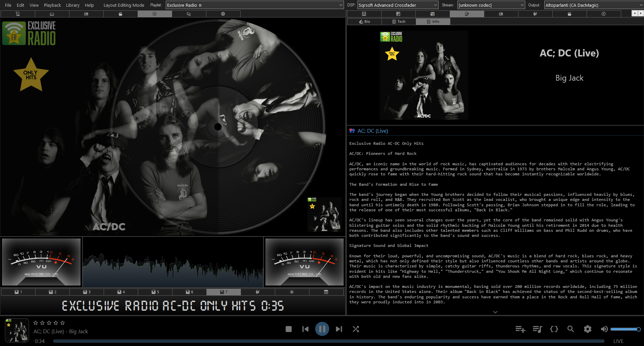Screen dimensions: 644x346
Task: Click the playback seek bar
Action: tap(329, 341)
